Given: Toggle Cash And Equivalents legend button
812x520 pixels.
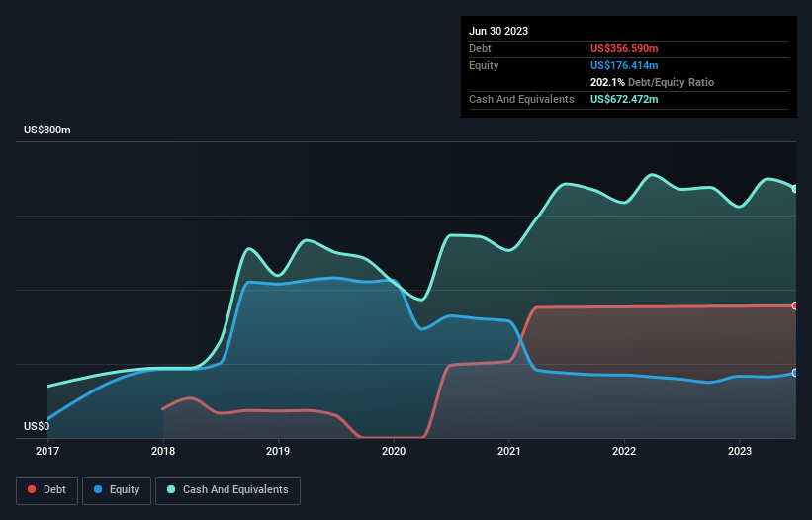Looking at the screenshot, I should 227,490.
